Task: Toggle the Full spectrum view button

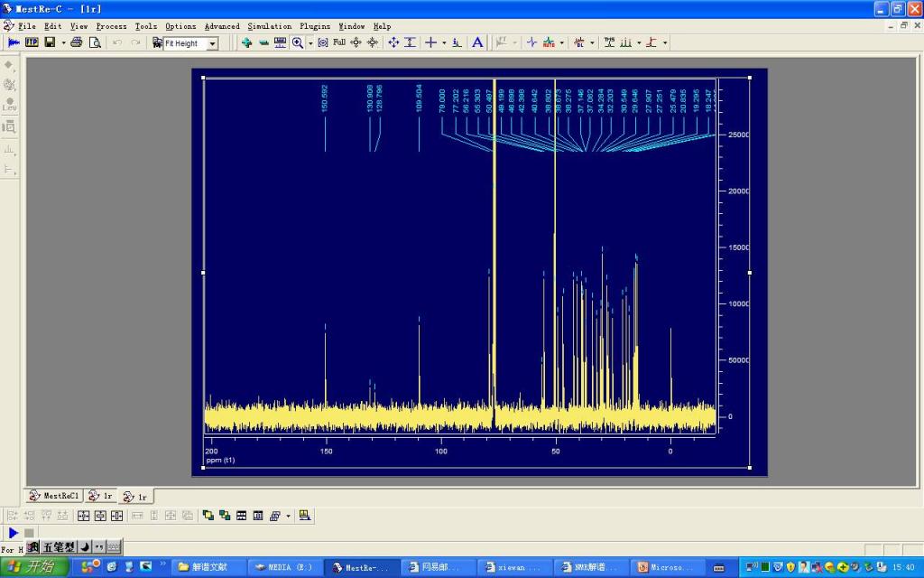Action: click(339, 42)
